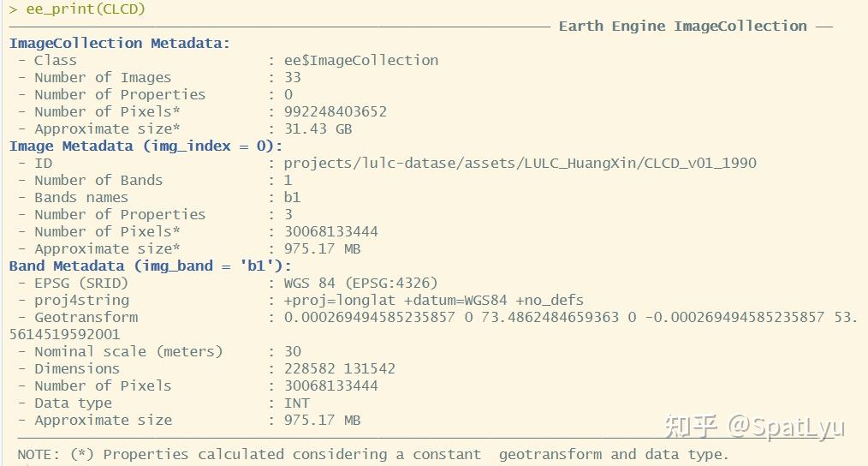Click the Bands names value b1

(293, 197)
